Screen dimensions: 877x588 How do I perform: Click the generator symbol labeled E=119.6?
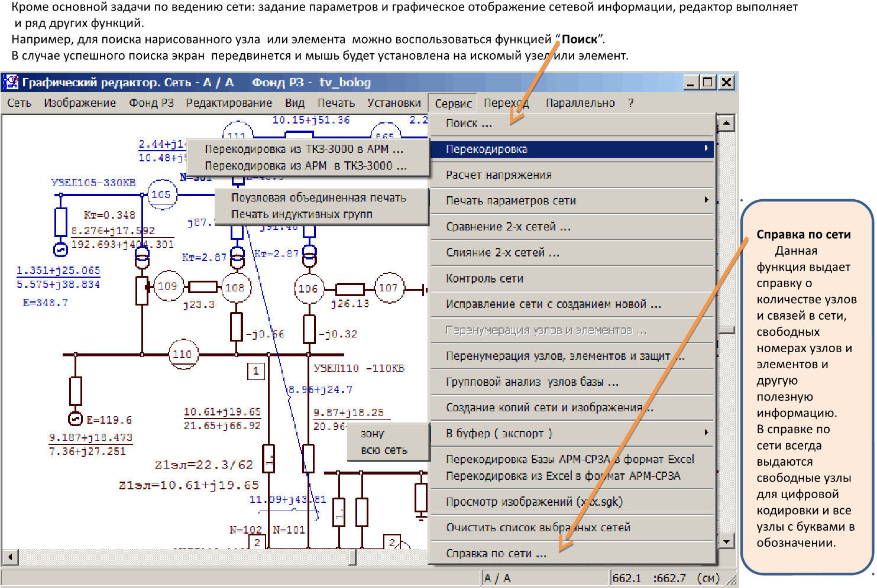pos(75,419)
